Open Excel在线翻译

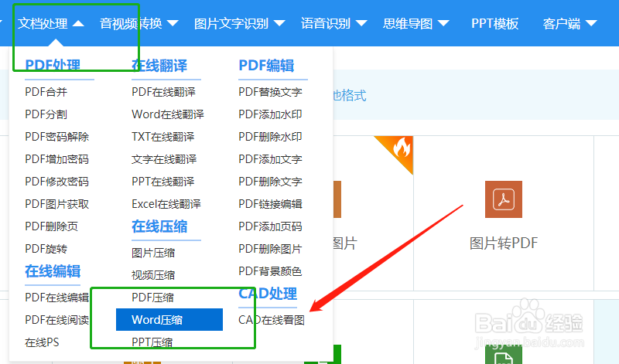(x=166, y=204)
